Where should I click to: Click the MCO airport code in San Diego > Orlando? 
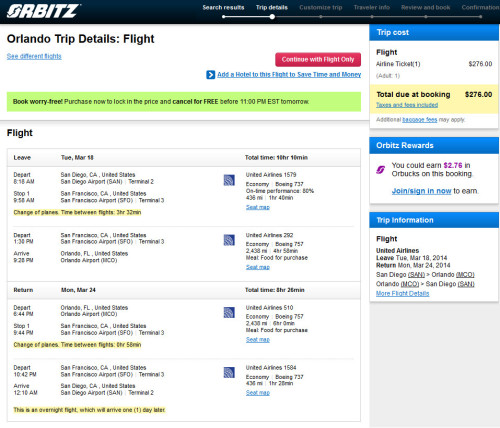click(x=465, y=275)
